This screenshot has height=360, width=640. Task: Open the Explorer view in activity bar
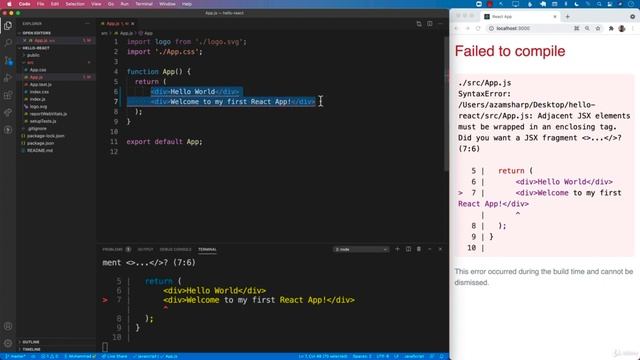click(x=8, y=26)
